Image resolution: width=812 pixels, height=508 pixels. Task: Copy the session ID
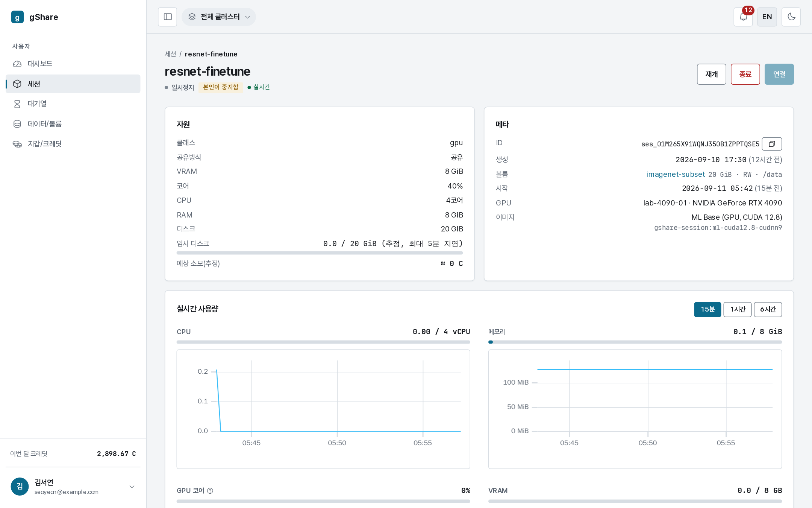772,144
